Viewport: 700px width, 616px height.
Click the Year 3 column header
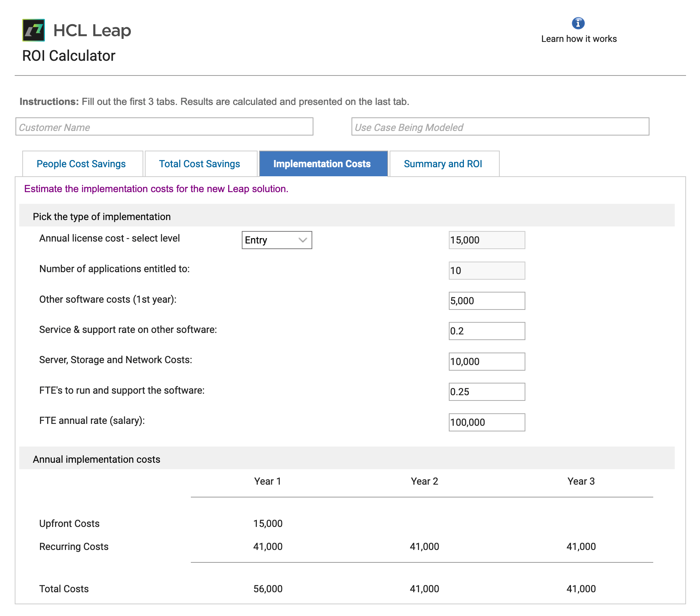581,481
